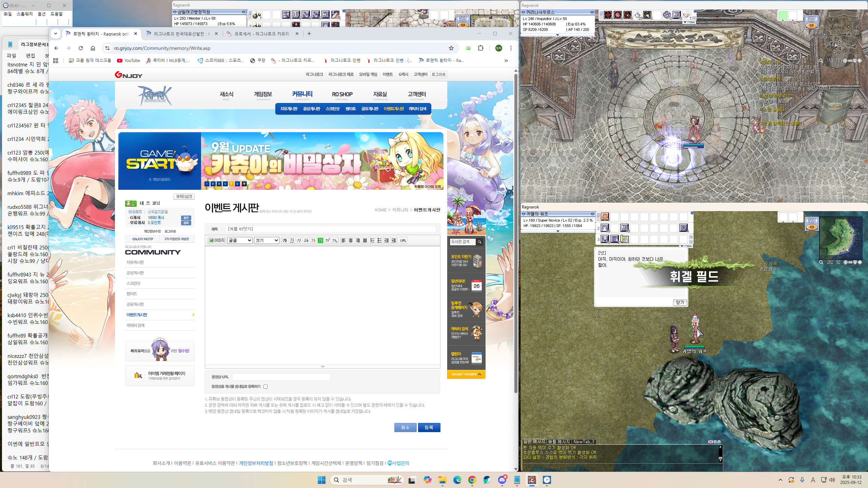The width and height of the screenshot is (868, 488).
Task: Center-align the editor text
Action: click(x=351, y=240)
